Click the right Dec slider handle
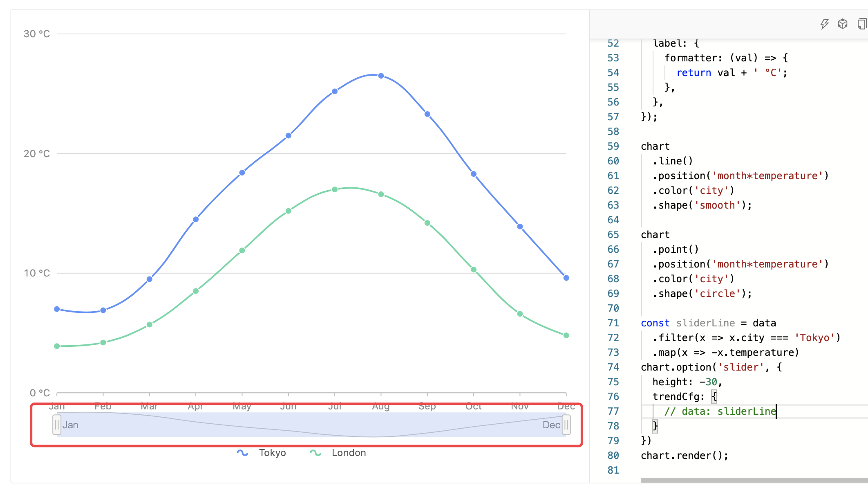This screenshot has width=868, height=499. point(566,425)
